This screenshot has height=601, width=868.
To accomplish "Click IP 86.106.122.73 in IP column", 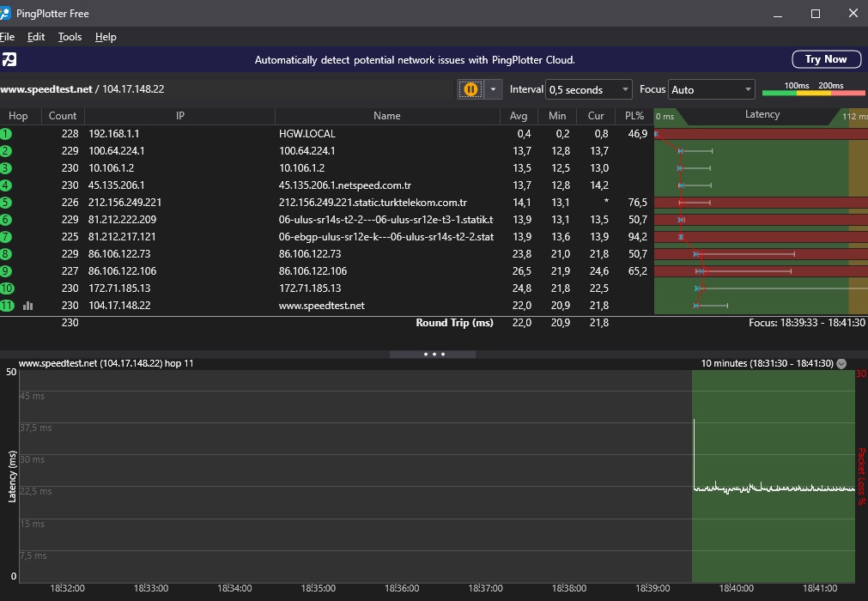I will 119,254.
